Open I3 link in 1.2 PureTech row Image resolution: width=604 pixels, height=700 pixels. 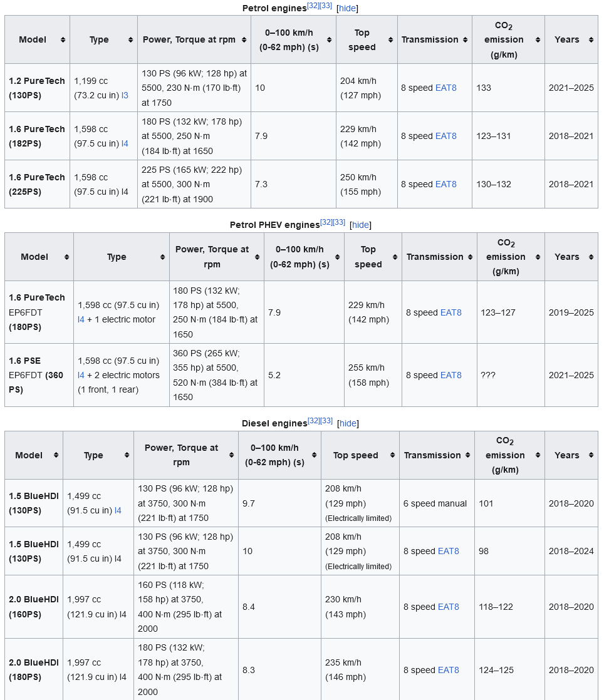point(125,96)
